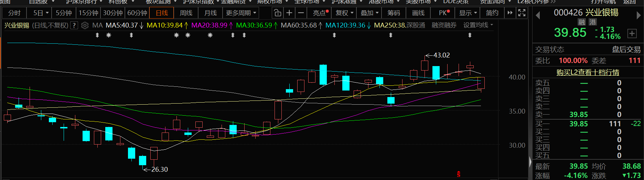The image size is (644, 180).
Task: Toggle the 筹码 chip distribution panel
Action: [394, 13]
